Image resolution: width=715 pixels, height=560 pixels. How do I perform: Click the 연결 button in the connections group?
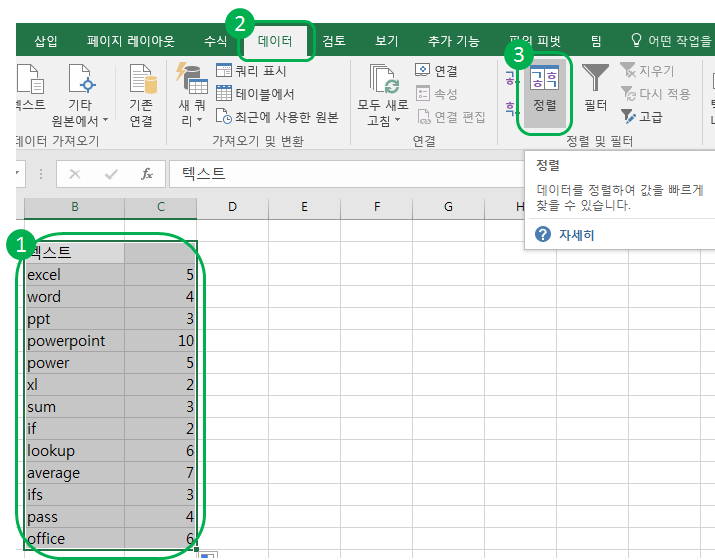coord(436,71)
